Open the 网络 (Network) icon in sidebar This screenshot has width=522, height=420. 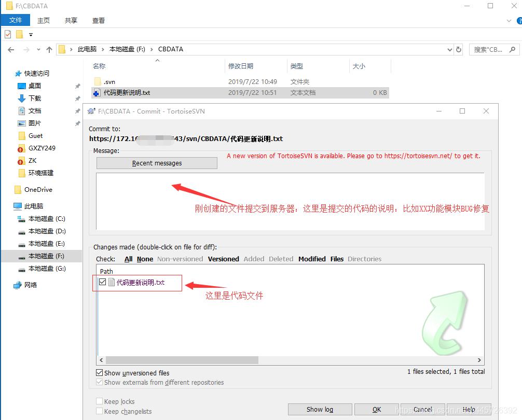point(18,284)
